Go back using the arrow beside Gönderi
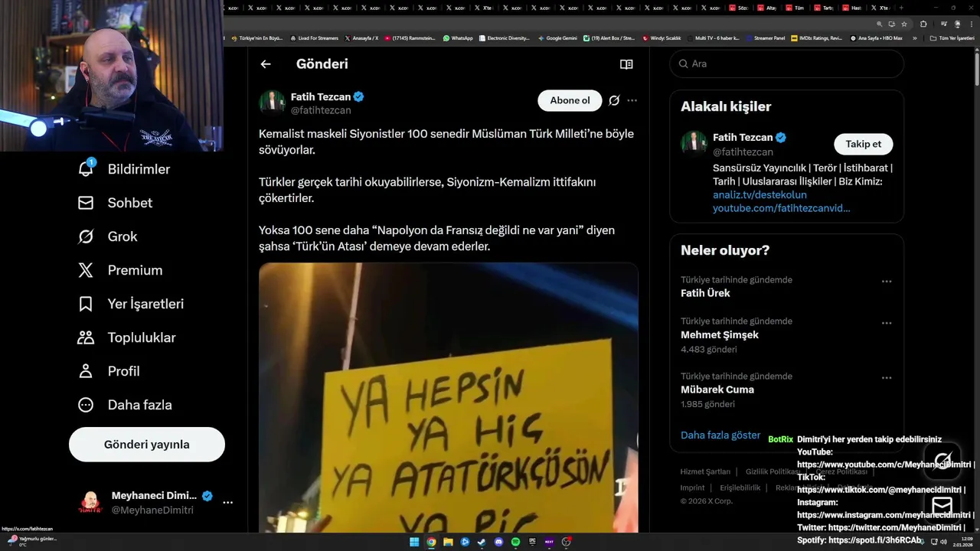This screenshot has height=551, width=980. tap(266, 64)
